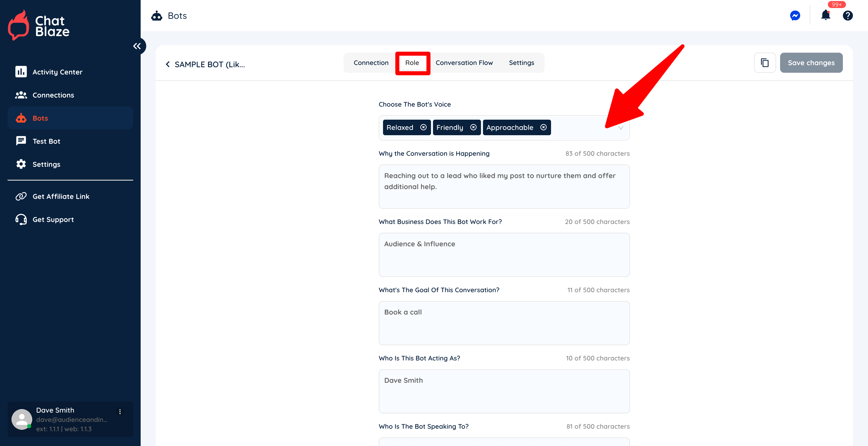This screenshot has width=868, height=446.
Task: Collapse the sidebar with double-chevron
Action: tap(137, 46)
